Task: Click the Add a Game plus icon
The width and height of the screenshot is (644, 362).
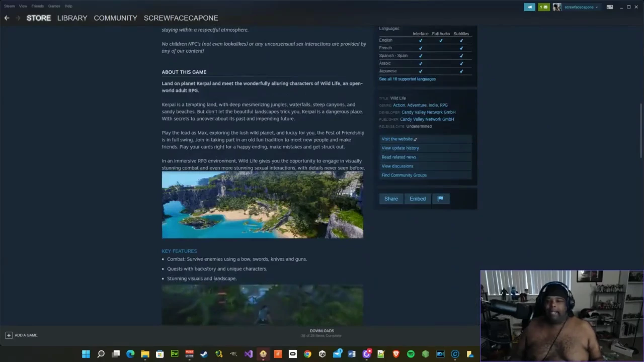Action: [x=9, y=335]
